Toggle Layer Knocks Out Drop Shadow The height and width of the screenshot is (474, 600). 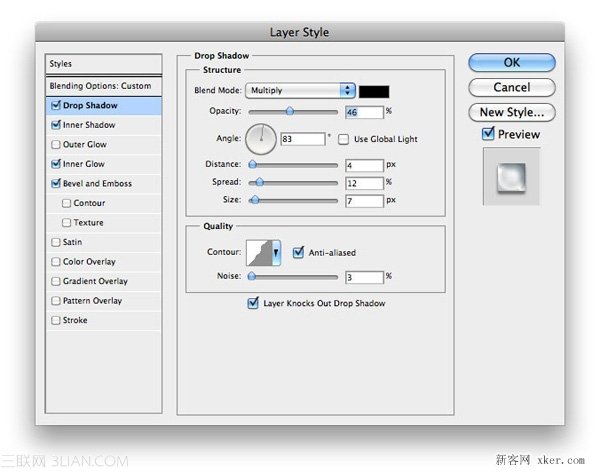[253, 303]
